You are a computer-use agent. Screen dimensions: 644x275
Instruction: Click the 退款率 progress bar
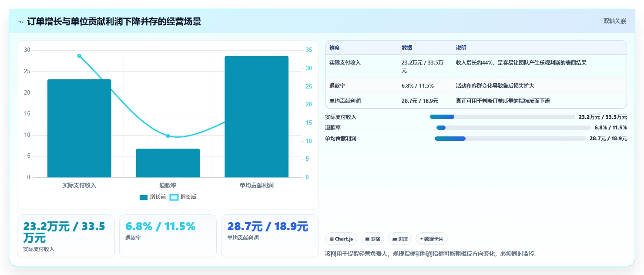click(513, 128)
